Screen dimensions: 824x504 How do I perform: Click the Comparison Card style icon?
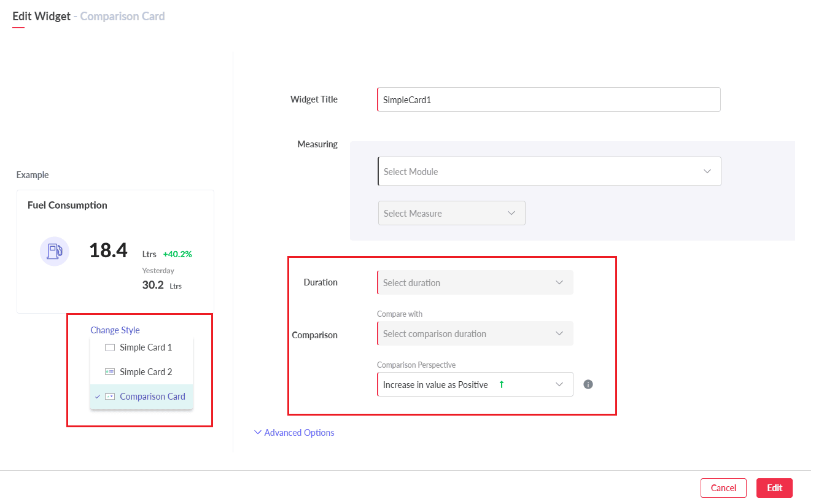(110, 397)
